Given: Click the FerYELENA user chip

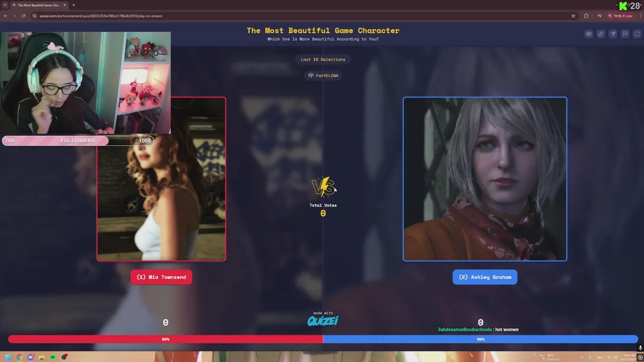Looking at the screenshot, I should [x=323, y=75].
